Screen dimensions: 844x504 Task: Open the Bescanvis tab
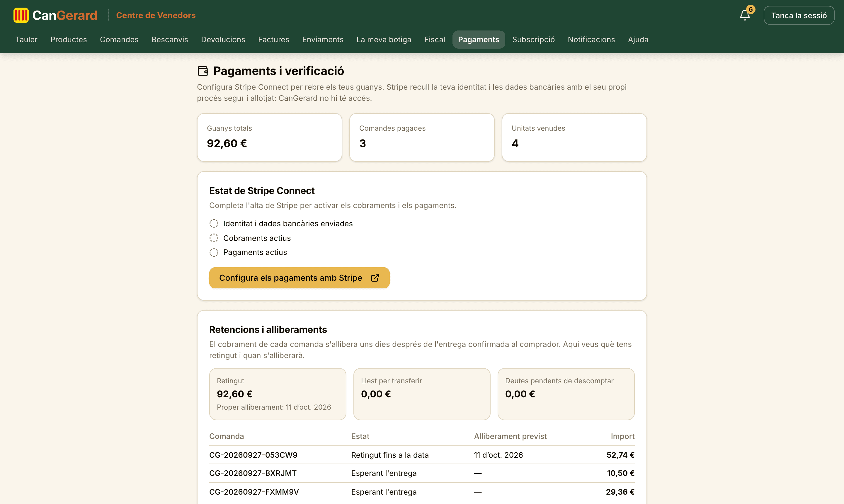(170, 39)
